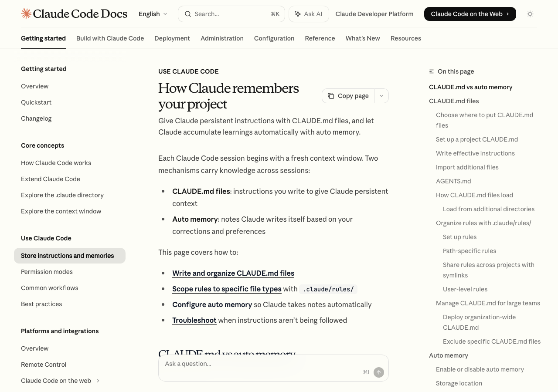Viewport: 558px width, 392px height.
Task: Open the English language dropdown
Action: click(153, 14)
